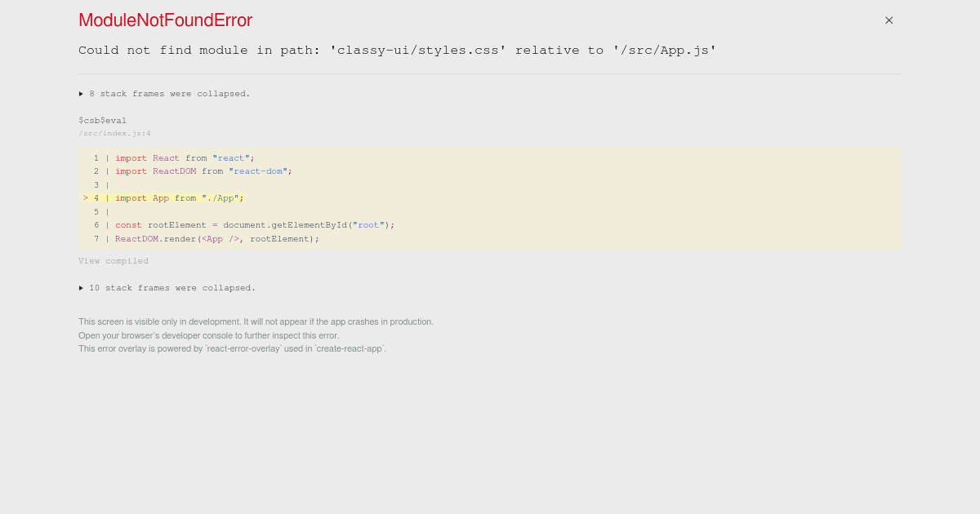Viewport: 980px width, 514px height.
Task: Click the create-react-app footer note
Action: pyautogui.click(x=232, y=348)
